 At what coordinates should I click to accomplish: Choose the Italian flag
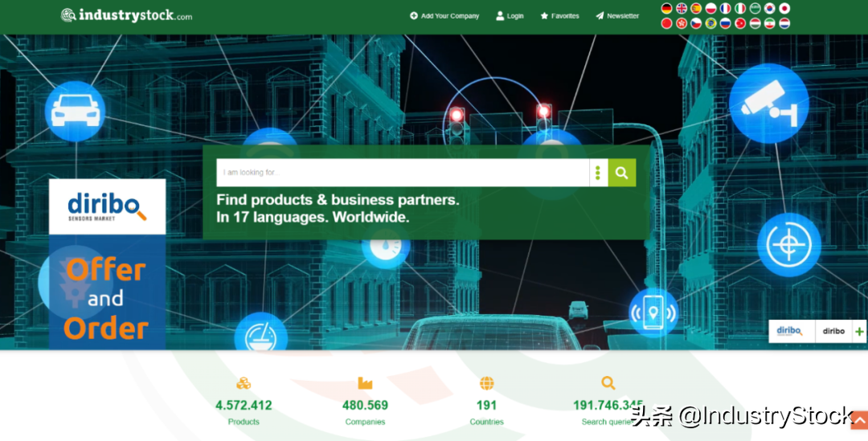click(x=740, y=8)
